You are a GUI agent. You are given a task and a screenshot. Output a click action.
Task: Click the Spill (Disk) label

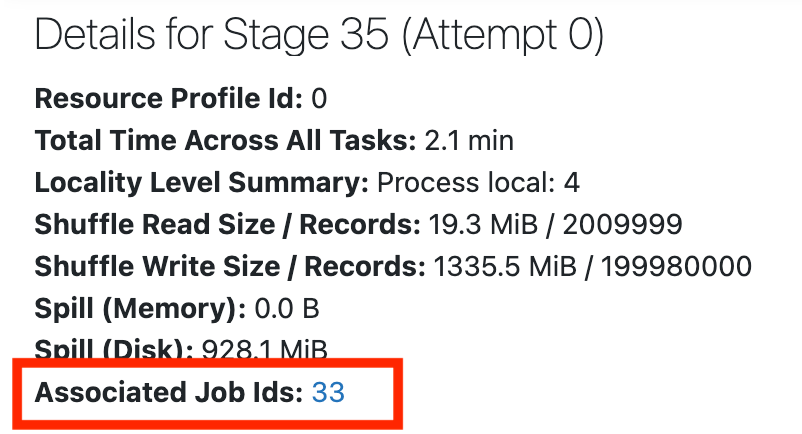tap(112, 349)
